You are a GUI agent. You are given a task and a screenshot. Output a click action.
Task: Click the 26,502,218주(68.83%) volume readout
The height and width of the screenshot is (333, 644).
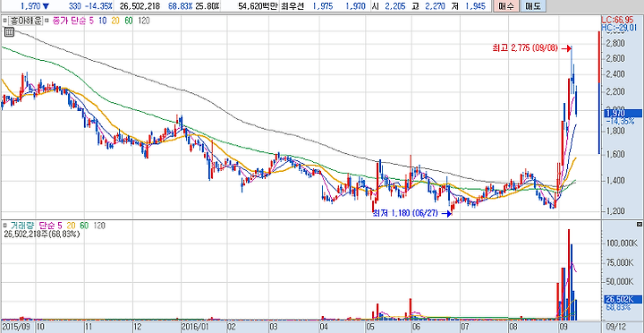42,234
